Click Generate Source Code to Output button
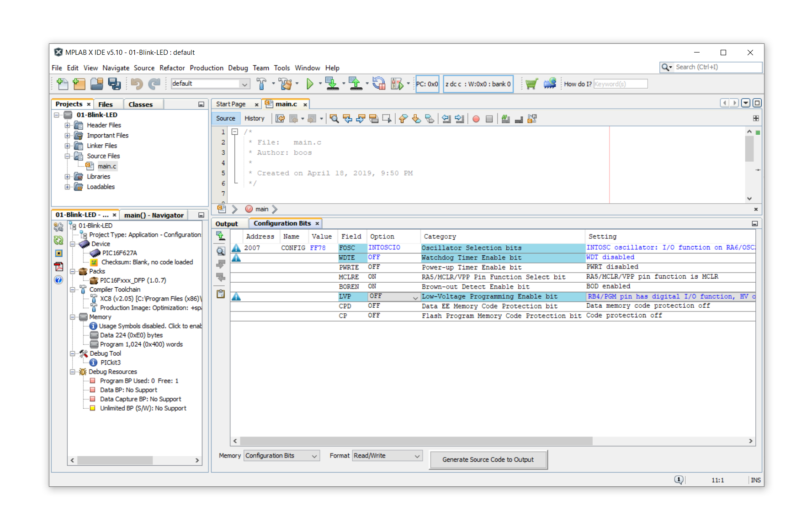The image size is (812, 532). pos(488,460)
